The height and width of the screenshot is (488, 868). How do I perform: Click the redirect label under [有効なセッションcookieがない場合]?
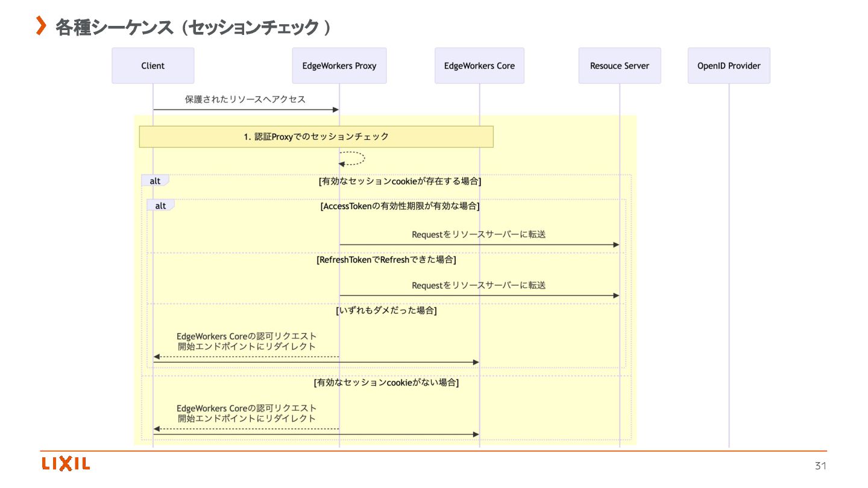point(247,413)
